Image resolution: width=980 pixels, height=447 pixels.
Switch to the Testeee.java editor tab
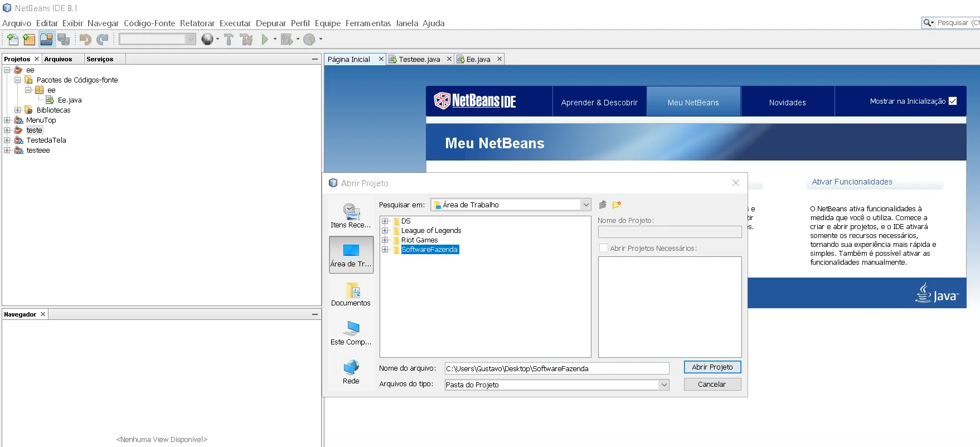[x=419, y=59]
